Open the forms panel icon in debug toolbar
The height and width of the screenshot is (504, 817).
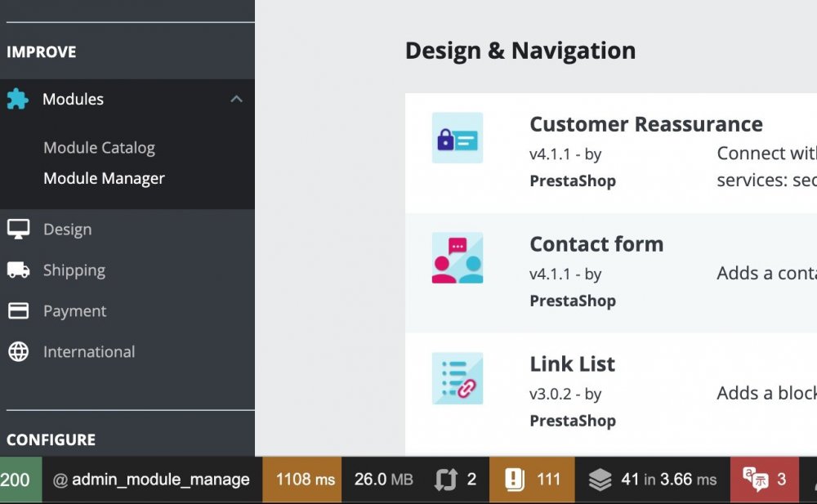[455, 479]
